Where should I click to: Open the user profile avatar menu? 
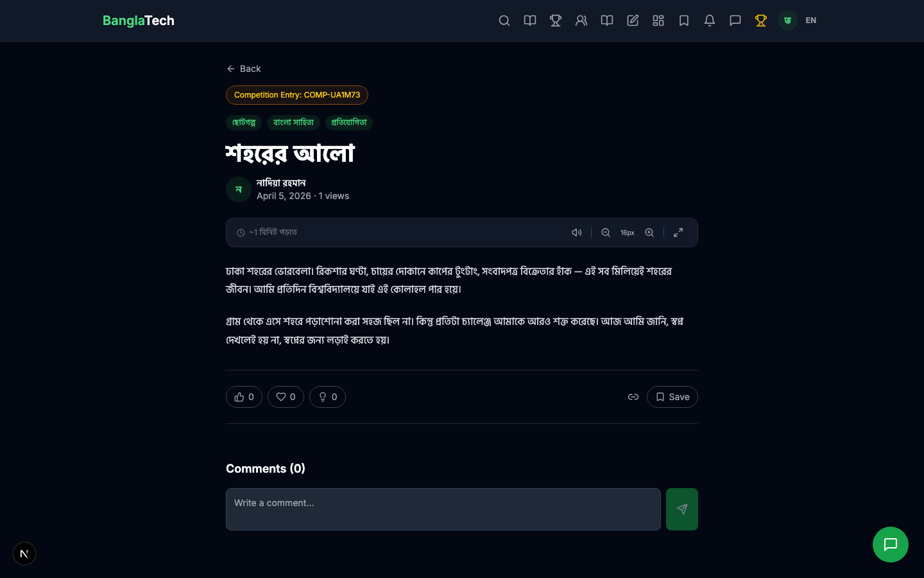click(788, 21)
